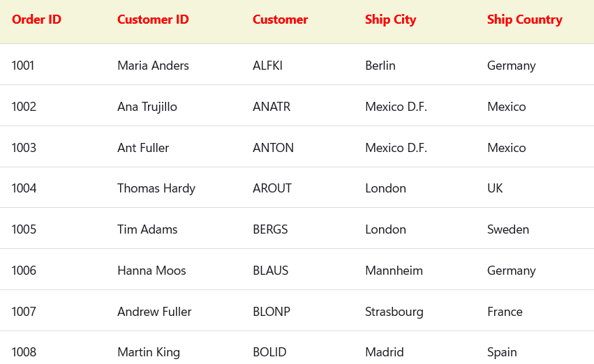Select the ALFKI customer cell
The image size is (594, 364).
[267, 66]
